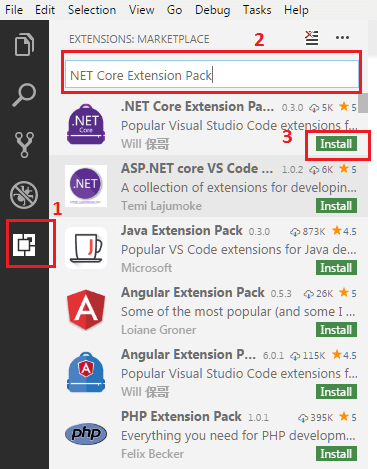Screen dimensions: 377x469
Task: Open the Selection menu
Action: (92, 10)
